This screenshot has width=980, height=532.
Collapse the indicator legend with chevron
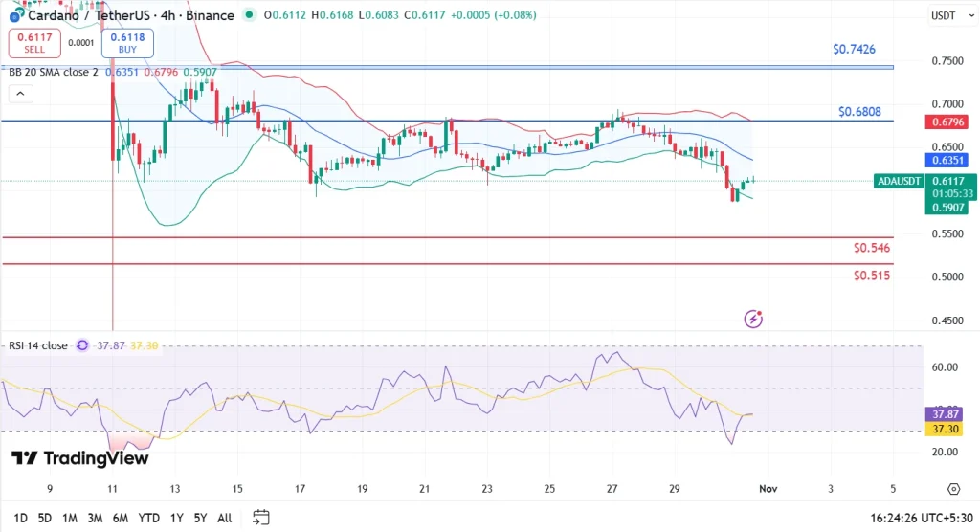point(20,94)
